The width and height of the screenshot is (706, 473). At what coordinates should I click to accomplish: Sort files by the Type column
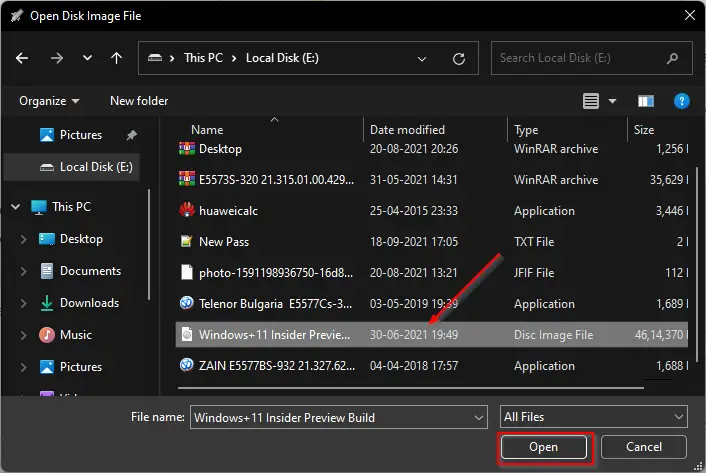[x=526, y=130]
